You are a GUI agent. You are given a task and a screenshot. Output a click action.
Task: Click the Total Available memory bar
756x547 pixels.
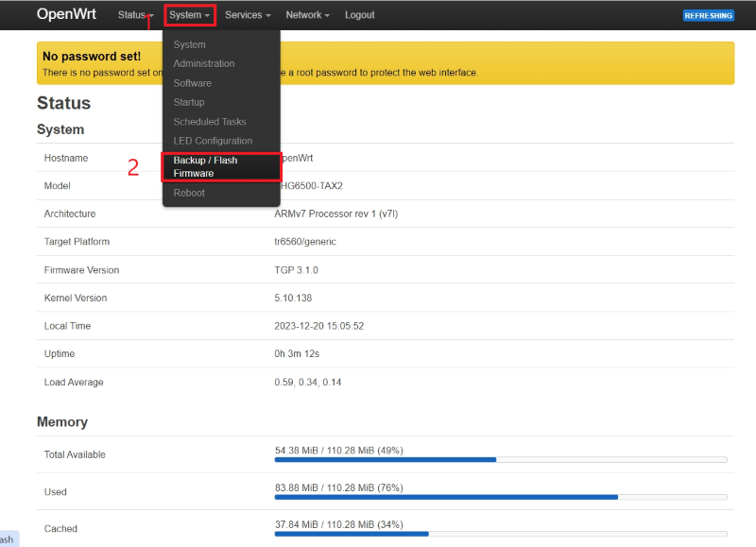click(x=500, y=459)
